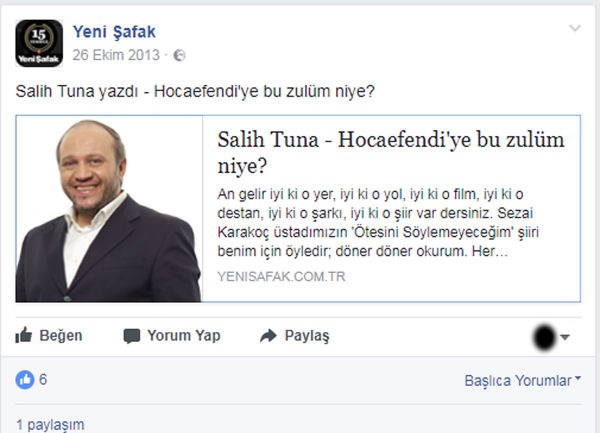Image resolution: width=600 pixels, height=433 pixels.
Task: Click the YENISAFAK.COM.TR source domain
Action: click(281, 276)
